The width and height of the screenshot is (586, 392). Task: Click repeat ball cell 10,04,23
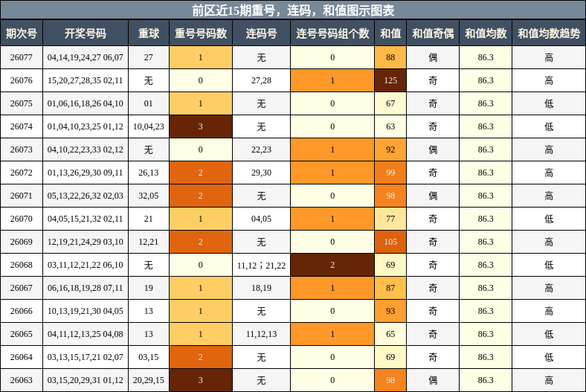pos(149,126)
